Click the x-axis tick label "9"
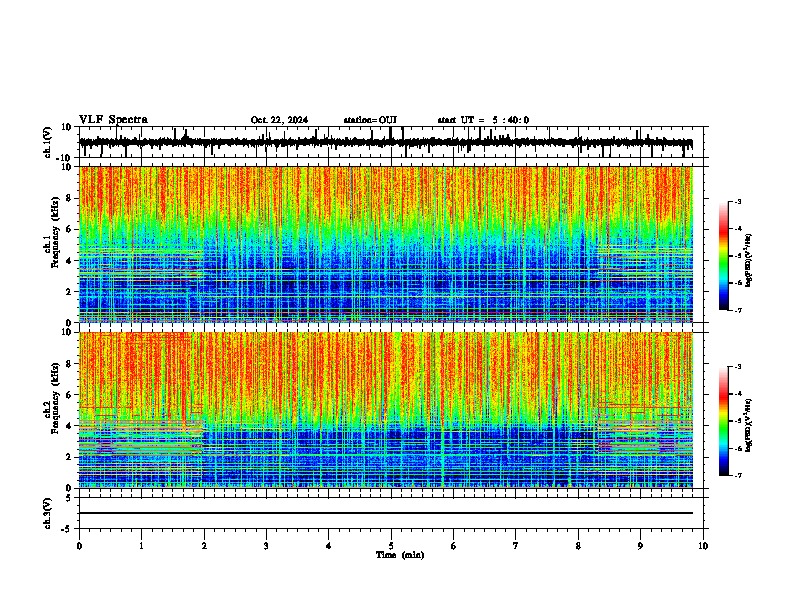 click(640, 546)
